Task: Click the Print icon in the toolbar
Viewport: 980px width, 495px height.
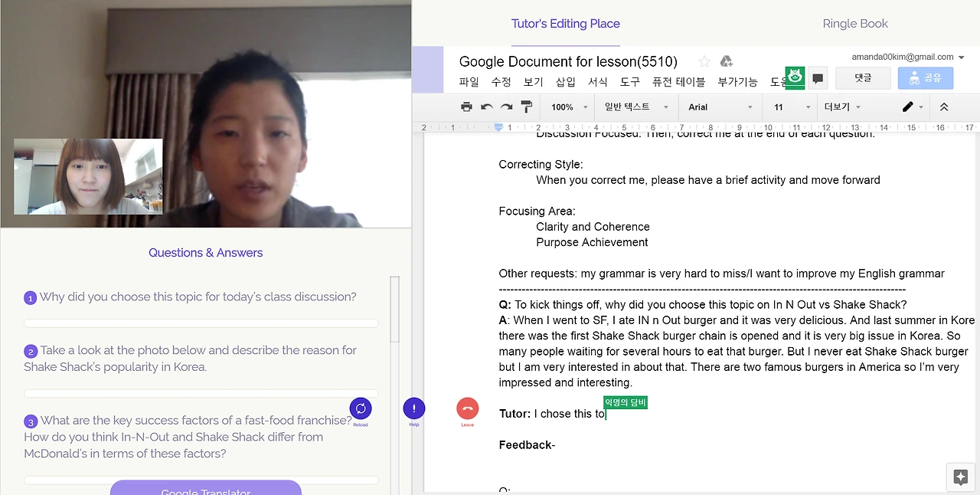Action: point(466,107)
